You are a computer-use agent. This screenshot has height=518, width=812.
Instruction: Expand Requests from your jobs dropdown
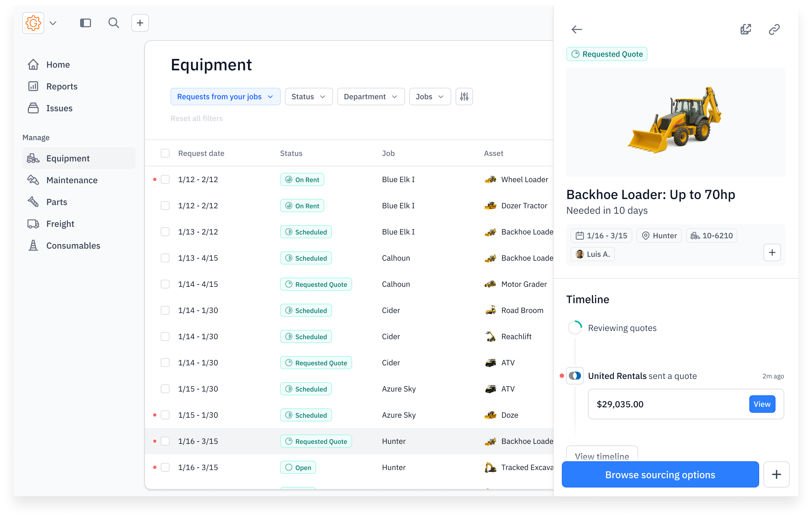tap(225, 97)
